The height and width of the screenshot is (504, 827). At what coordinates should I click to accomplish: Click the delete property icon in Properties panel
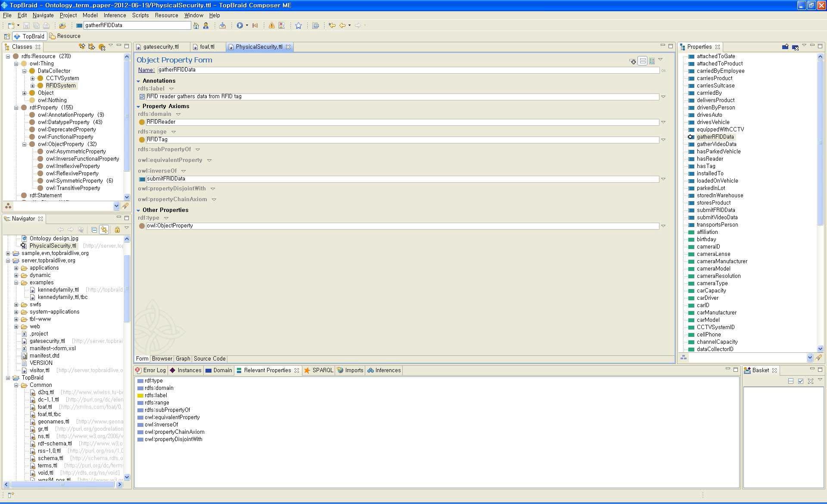(796, 47)
